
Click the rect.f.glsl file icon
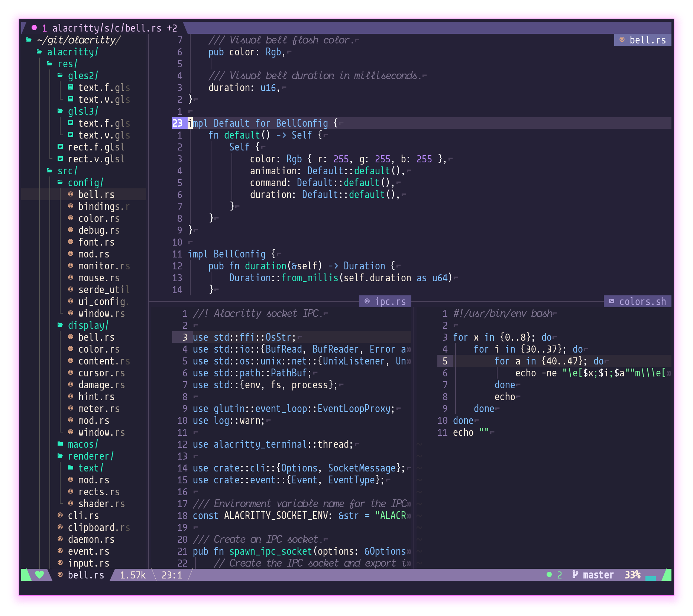click(60, 147)
